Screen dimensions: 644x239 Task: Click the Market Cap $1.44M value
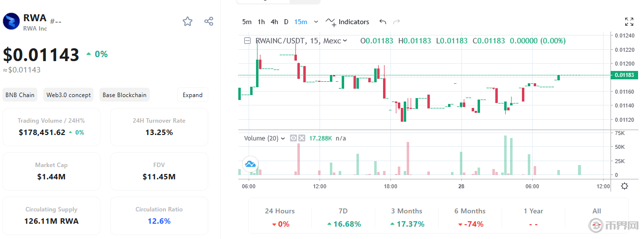[x=52, y=176]
